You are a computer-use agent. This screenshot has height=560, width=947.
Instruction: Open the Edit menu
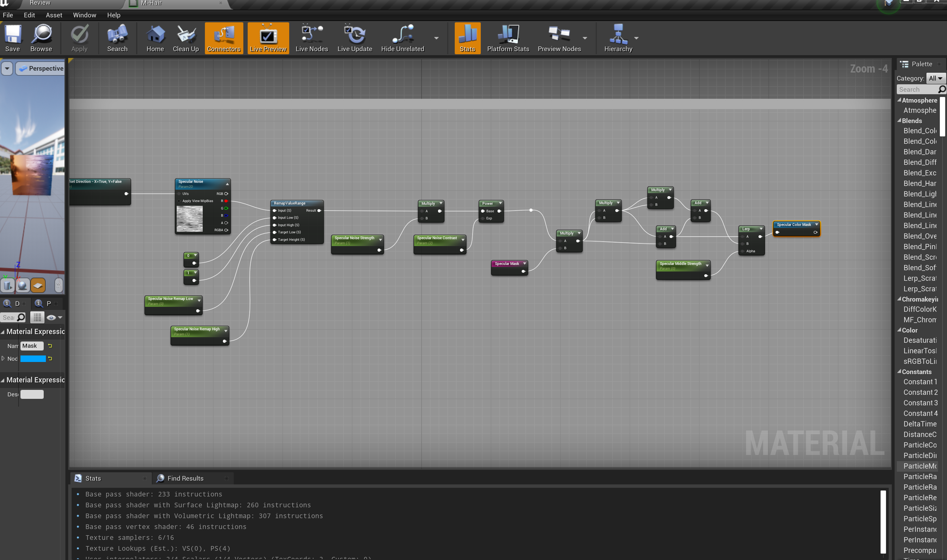tap(29, 15)
